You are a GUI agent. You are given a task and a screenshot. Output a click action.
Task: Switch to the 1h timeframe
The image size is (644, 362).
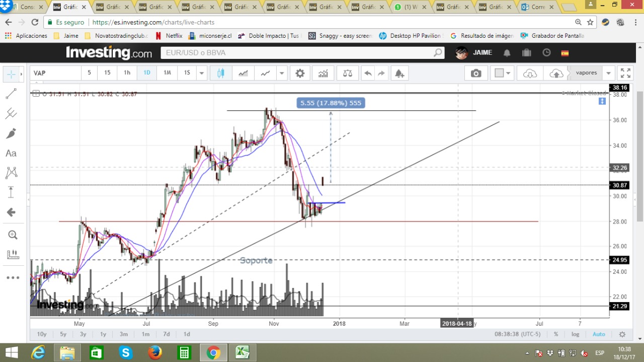[127, 73]
